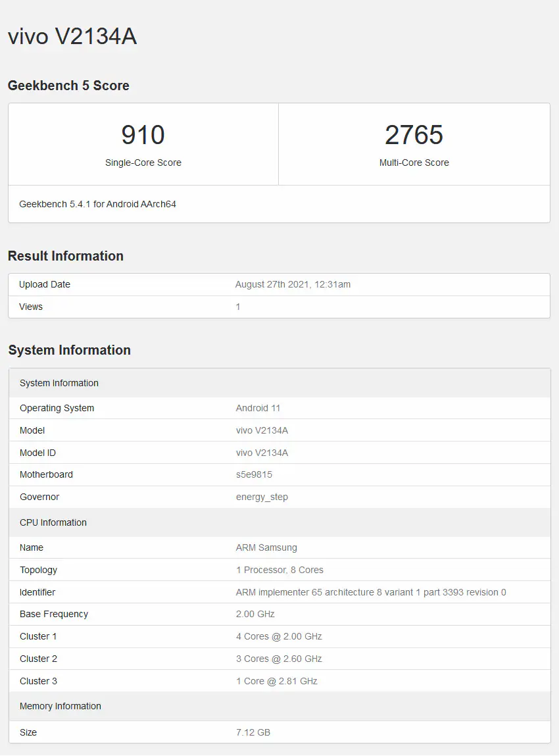The width and height of the screenshot is (559, 756).
Task: Click the Single-Core Score label
Action: click(143, 163)
